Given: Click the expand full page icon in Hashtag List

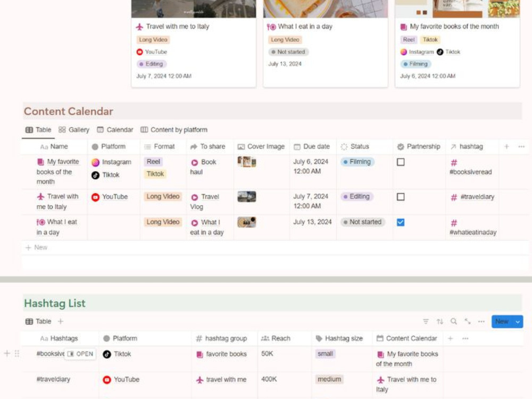Looking at the screenshot, I should point(468,321).
